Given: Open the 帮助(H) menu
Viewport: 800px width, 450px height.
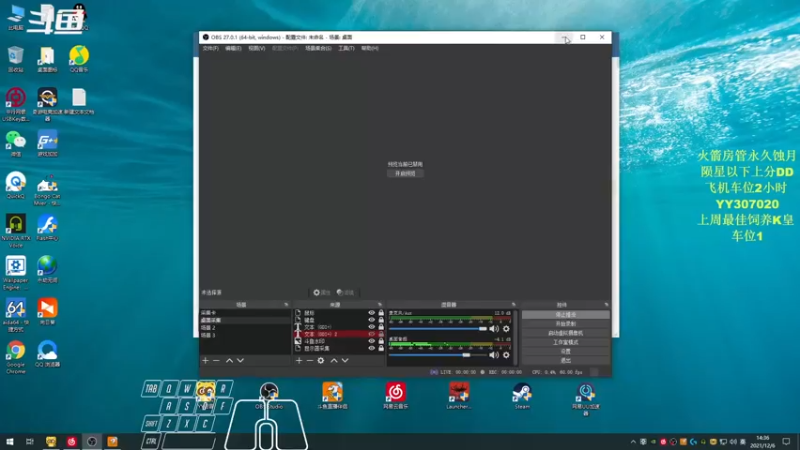Looking at the screenshot, I should 370,48.
